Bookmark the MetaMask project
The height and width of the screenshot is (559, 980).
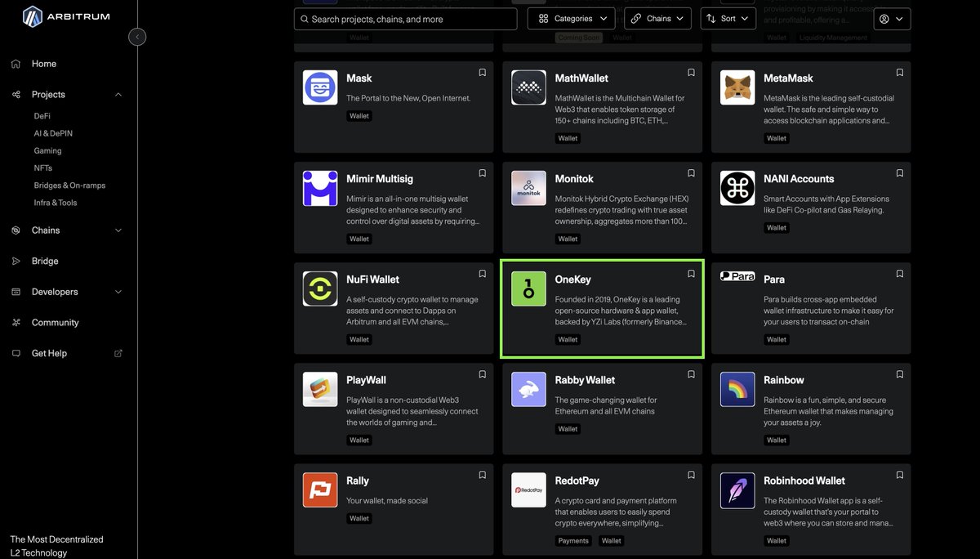pyautogui.click(x=900, y=73)
